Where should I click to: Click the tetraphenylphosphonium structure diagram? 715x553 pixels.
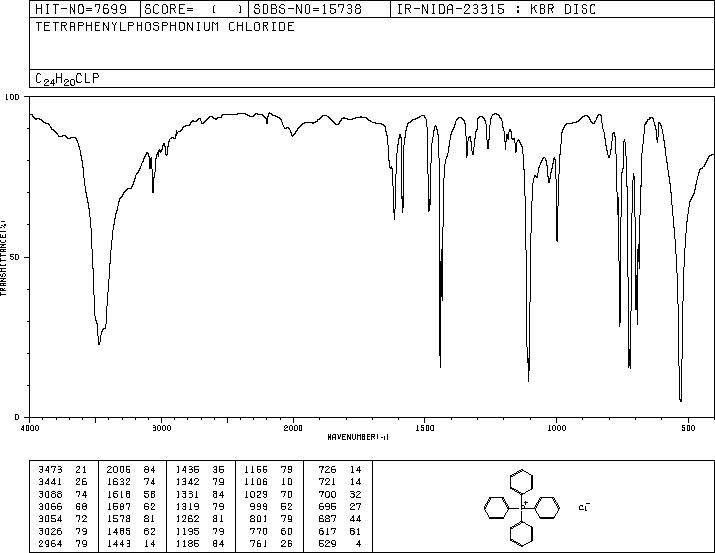[522, 507]
